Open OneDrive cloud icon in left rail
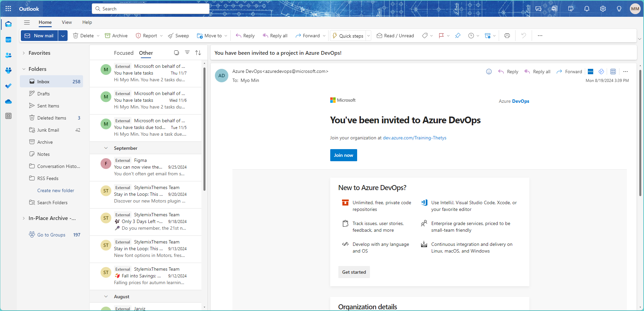 [x=8, y=101]
